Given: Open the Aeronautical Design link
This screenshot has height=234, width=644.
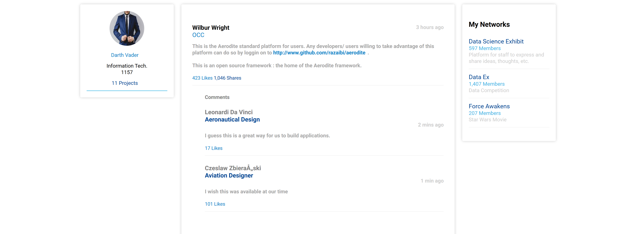Looking at the screenshot, I should [x=232, y=120].
